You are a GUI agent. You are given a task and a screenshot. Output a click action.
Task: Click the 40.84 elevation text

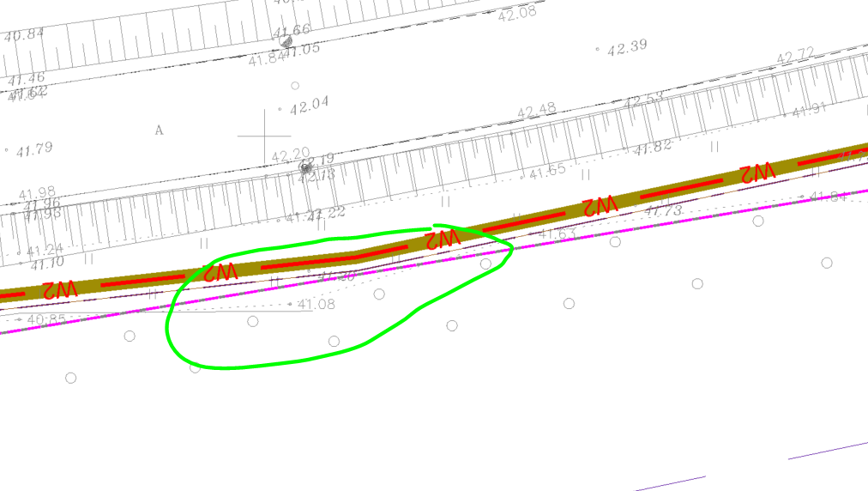point(24,35)
